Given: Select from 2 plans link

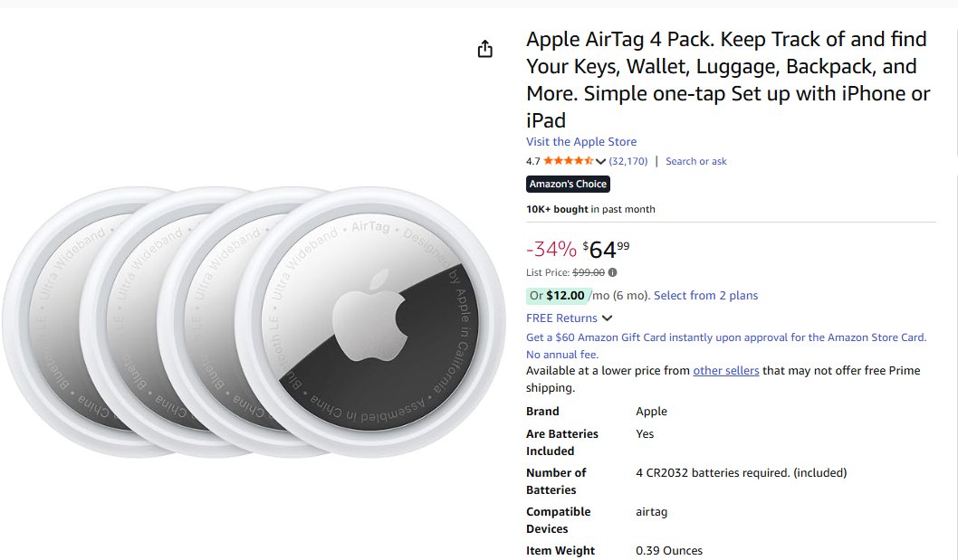Looking at the screenshot, I should [x=705, y=296].
